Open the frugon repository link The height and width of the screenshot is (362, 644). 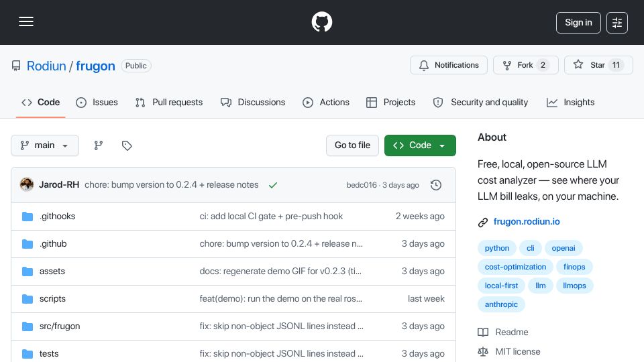[95, 66]
